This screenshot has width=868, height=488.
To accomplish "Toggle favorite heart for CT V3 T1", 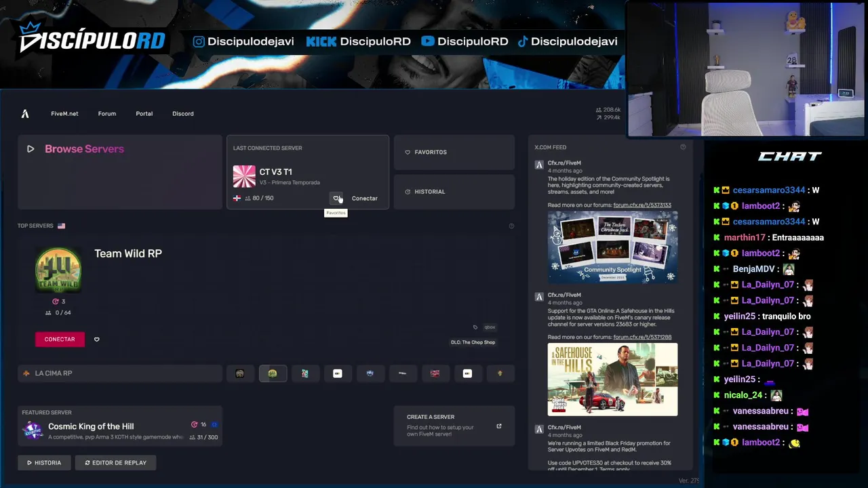I will click(x=336, y=198).
